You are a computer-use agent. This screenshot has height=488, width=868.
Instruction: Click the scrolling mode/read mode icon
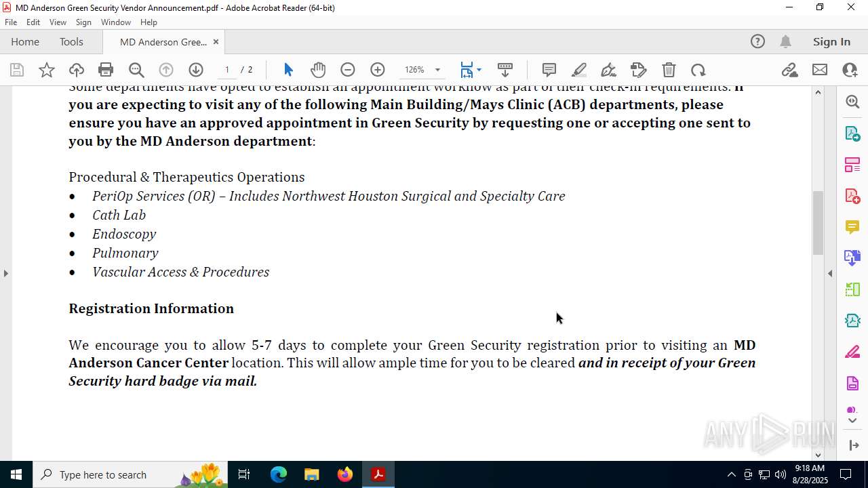coord(505,70)
